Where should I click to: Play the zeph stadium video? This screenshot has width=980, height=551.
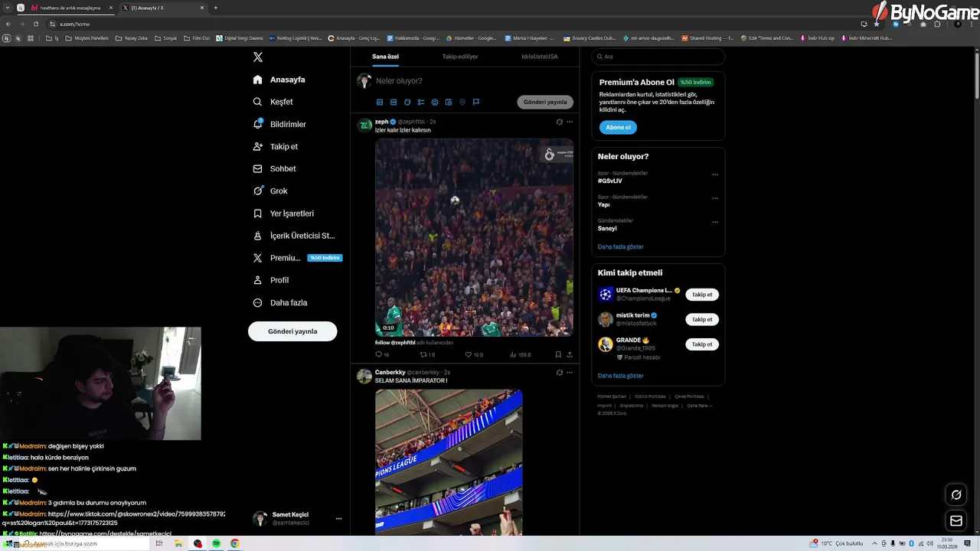pos(474,237)
